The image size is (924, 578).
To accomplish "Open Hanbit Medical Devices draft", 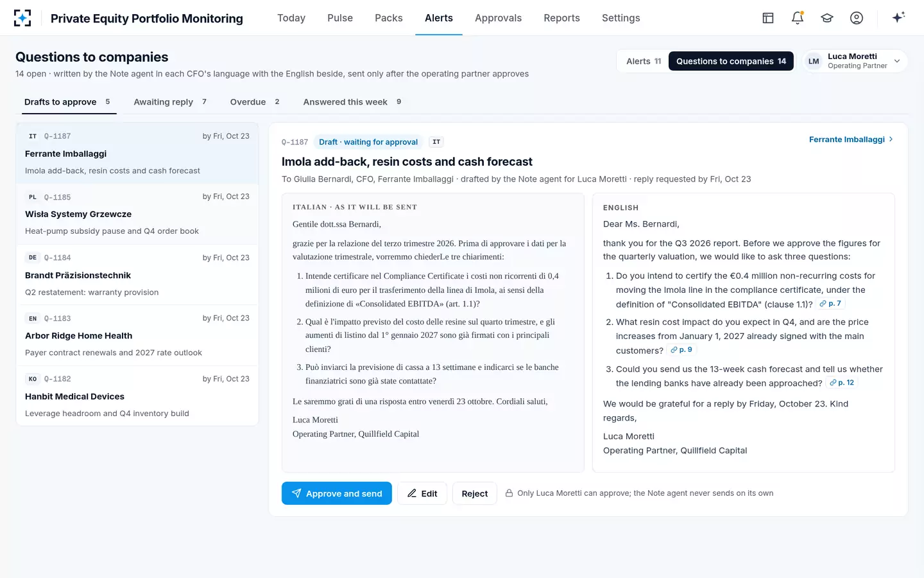I will (x=137, y=396).
